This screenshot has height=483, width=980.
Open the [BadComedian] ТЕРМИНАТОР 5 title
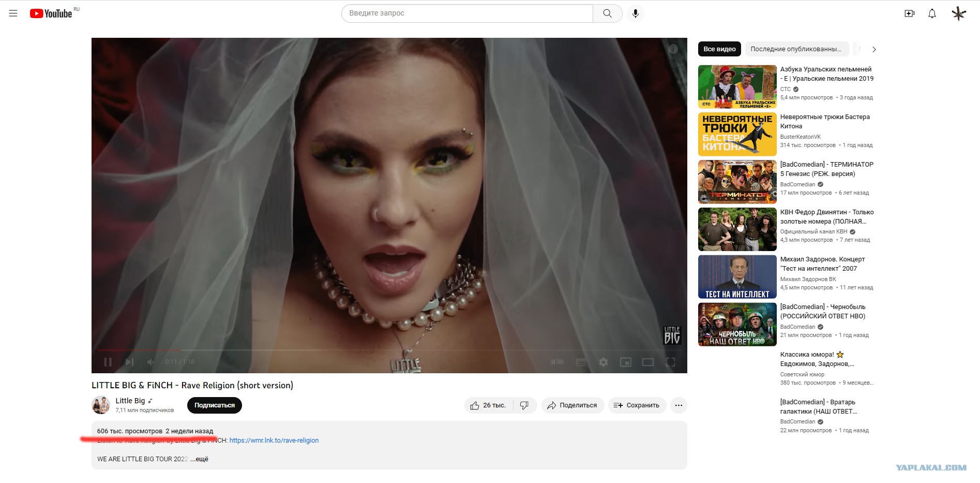[827, 169]
